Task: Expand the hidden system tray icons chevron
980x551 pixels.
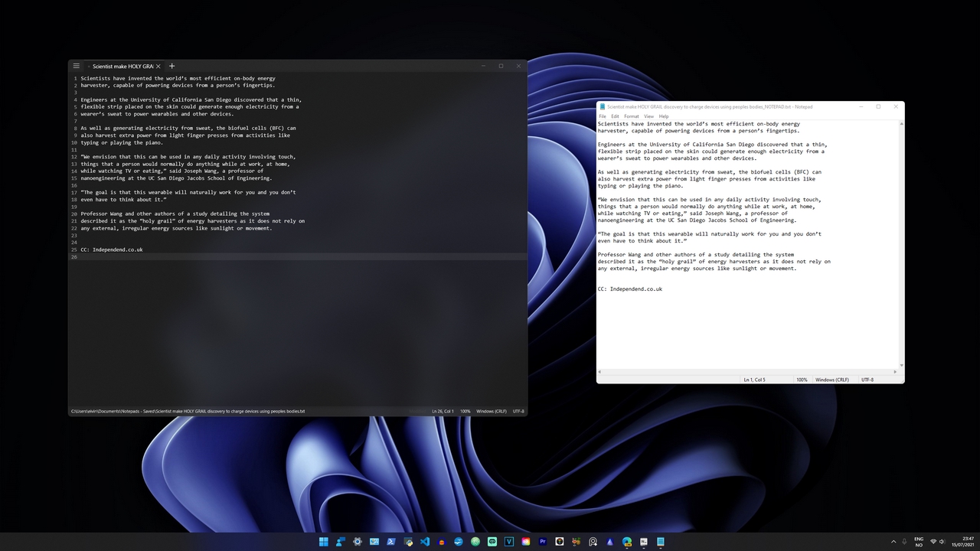Action: pos(893,542)
